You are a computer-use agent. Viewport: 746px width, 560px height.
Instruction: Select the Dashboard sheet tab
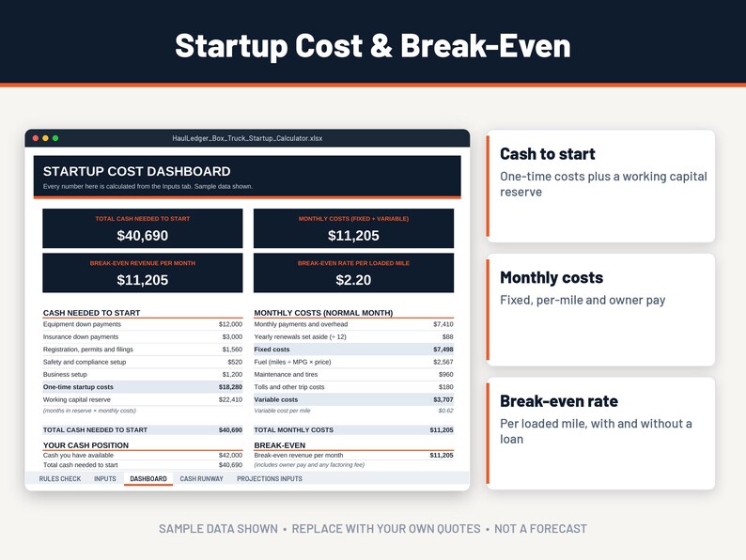point(148,478)
